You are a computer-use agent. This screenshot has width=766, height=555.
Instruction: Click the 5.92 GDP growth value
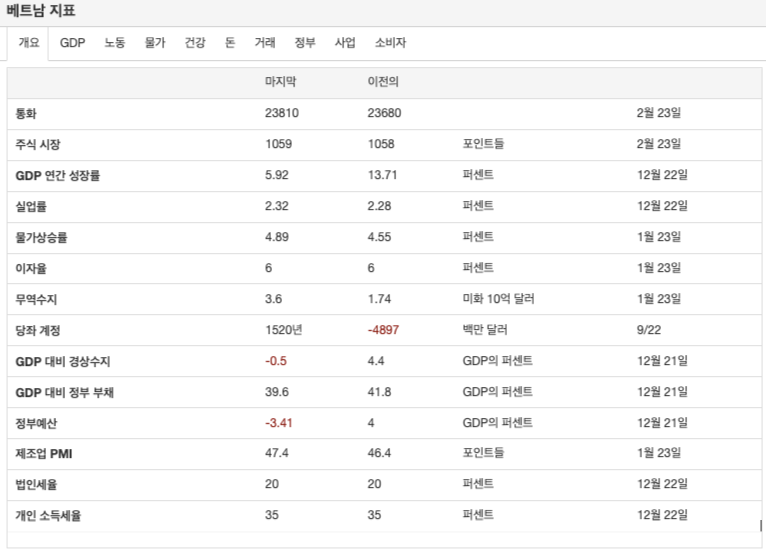pyautogui.click(x=277, y=175)
